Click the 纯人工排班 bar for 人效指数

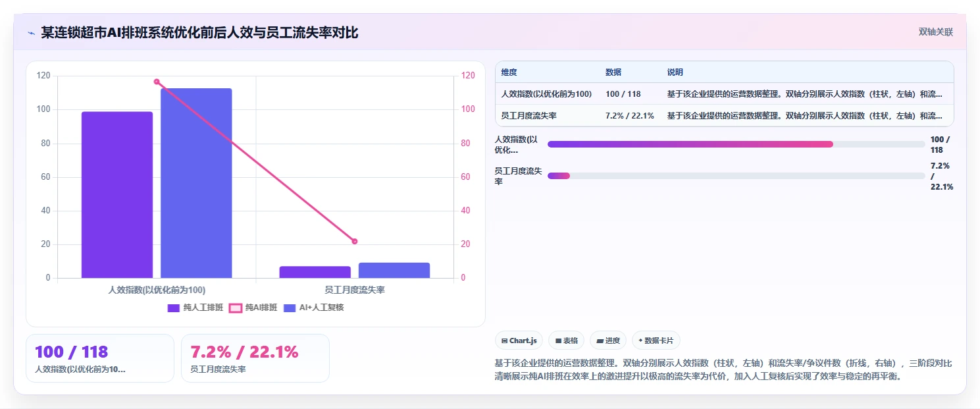[x=117, y=195]
